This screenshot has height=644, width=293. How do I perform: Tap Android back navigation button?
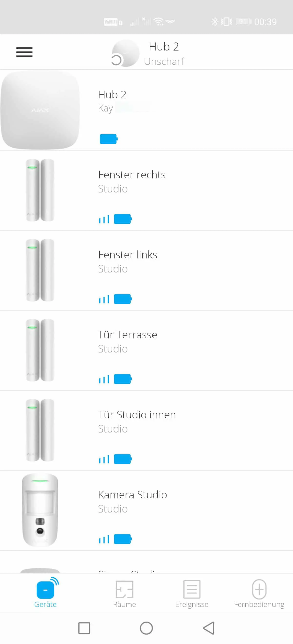(209, 628)
